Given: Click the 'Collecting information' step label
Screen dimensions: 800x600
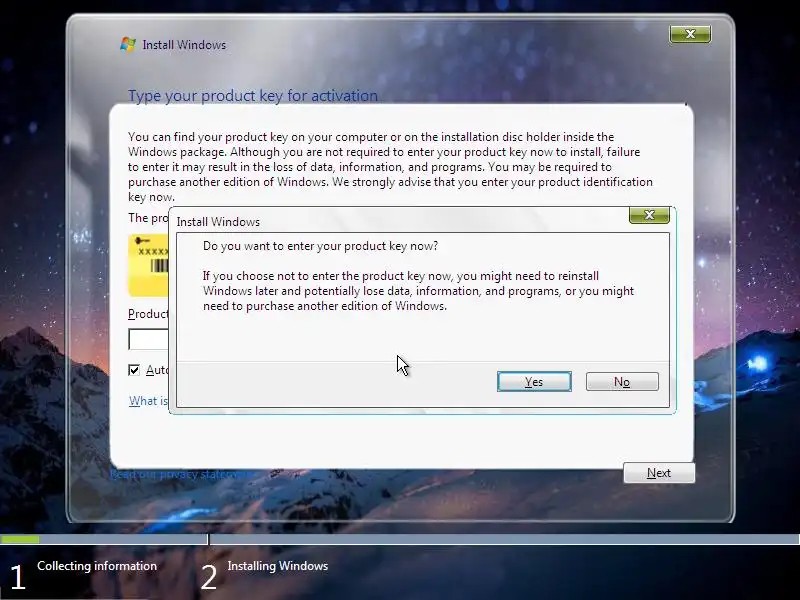Looking at the screenshot, I should [97, 566].
